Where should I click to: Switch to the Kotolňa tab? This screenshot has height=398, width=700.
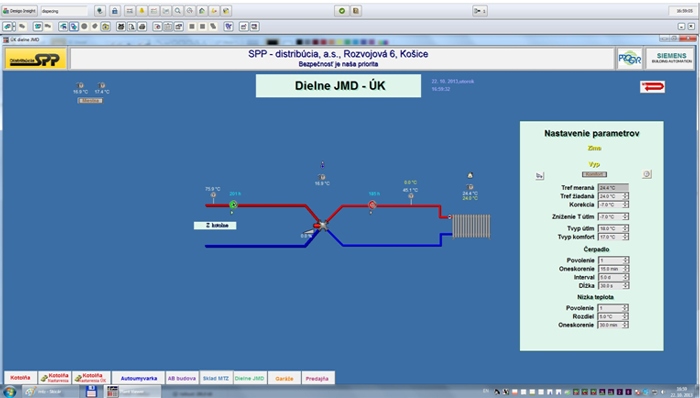pos(21,378)
